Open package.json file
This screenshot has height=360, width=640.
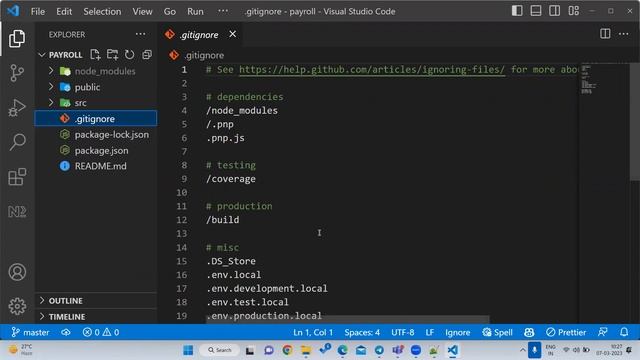(96, 151)
